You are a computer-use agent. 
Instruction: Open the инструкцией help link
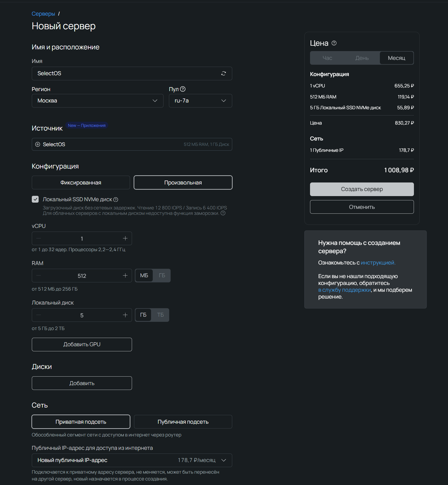(378, 263)
